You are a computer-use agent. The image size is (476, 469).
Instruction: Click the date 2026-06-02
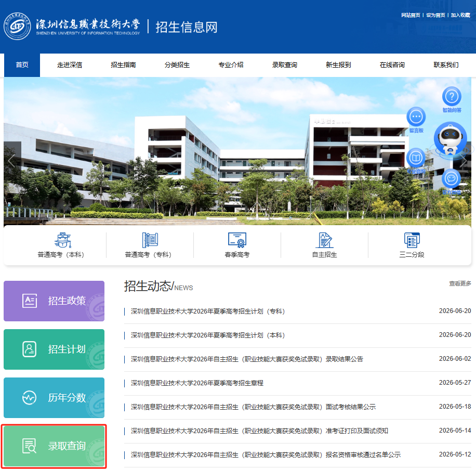click(455, 359)
